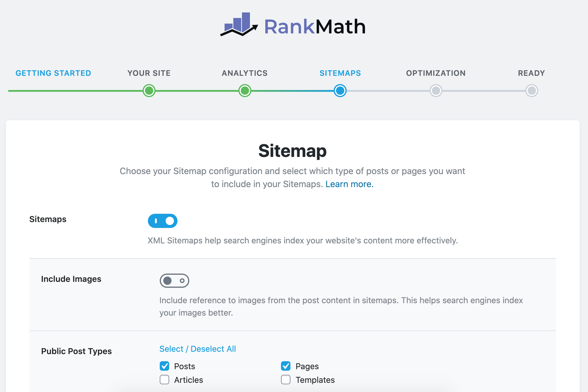Screen dimensions: 588x392
Task: Uncheck the Posts checkbox
Action: pos(164,366)
